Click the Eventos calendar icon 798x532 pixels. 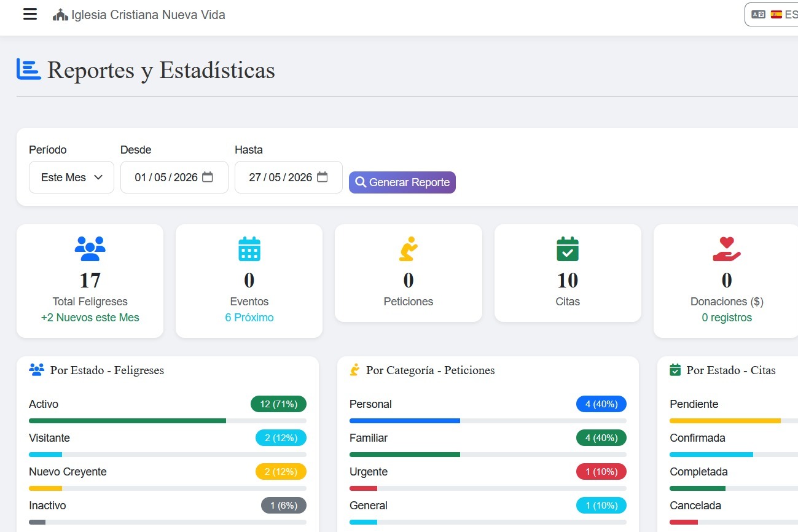[249, 249]
